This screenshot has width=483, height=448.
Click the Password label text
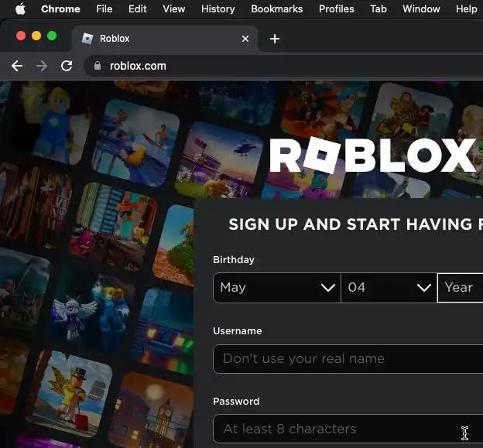(236, 402)
